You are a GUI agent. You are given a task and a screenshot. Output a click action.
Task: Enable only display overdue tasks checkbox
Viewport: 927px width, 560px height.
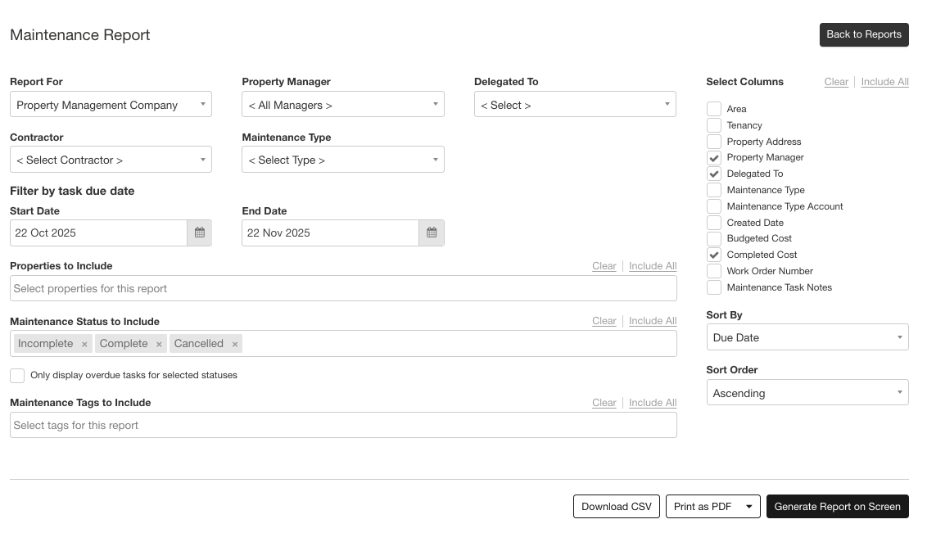point(17,376)
